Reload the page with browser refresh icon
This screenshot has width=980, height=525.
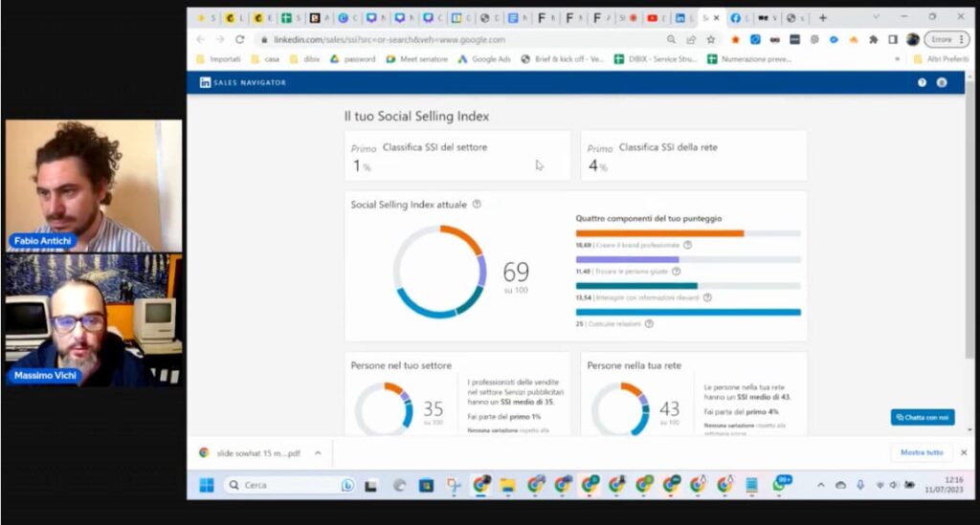(239, 39)
